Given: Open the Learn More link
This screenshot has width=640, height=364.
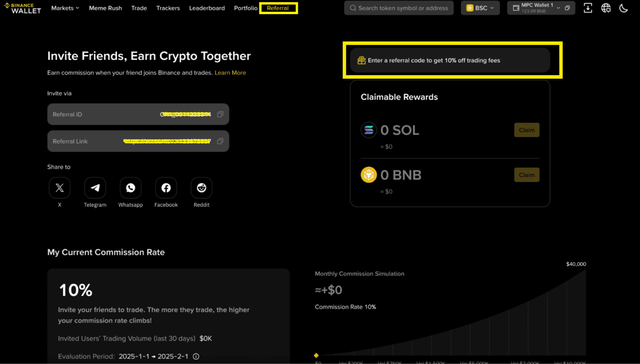Looking at the screenshot, I should click(x=230, y=73).
